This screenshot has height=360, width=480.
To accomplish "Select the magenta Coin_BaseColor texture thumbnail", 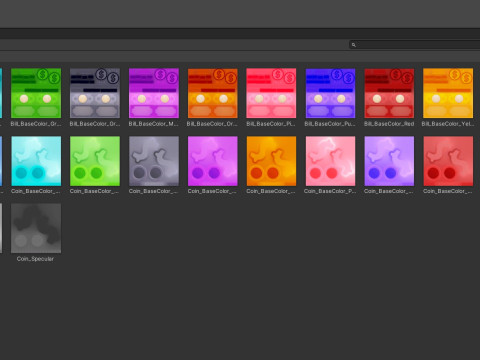I will (213, 161).
